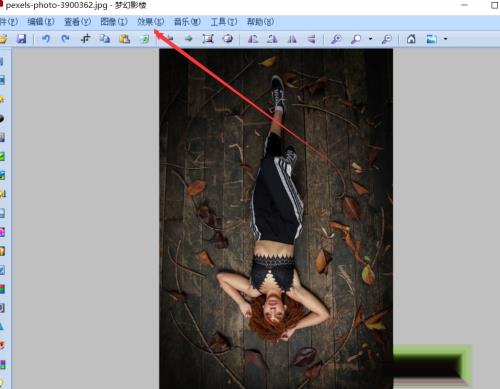Go to the next image with the green arrow
This screenshot has height=389, width=500.
[189, 39]
